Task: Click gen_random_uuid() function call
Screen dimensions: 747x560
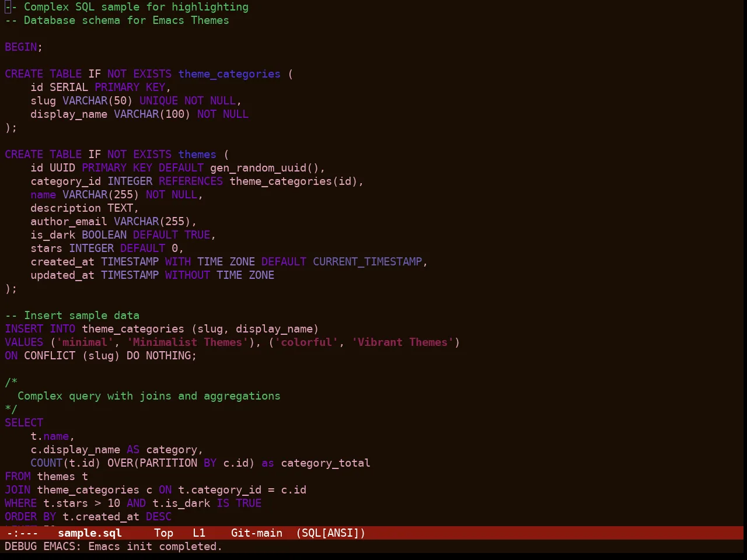Action: click(264, 167)
